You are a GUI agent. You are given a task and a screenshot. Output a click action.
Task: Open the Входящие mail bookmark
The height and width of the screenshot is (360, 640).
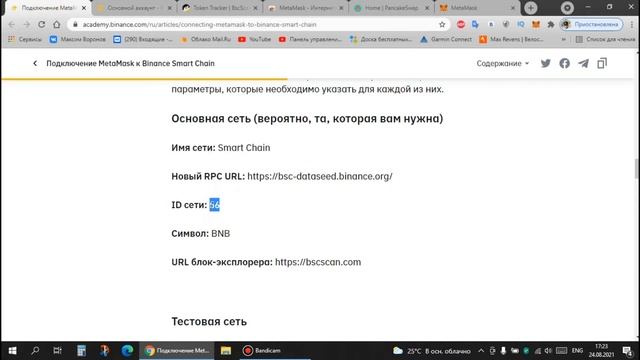[x=143, y=39]
